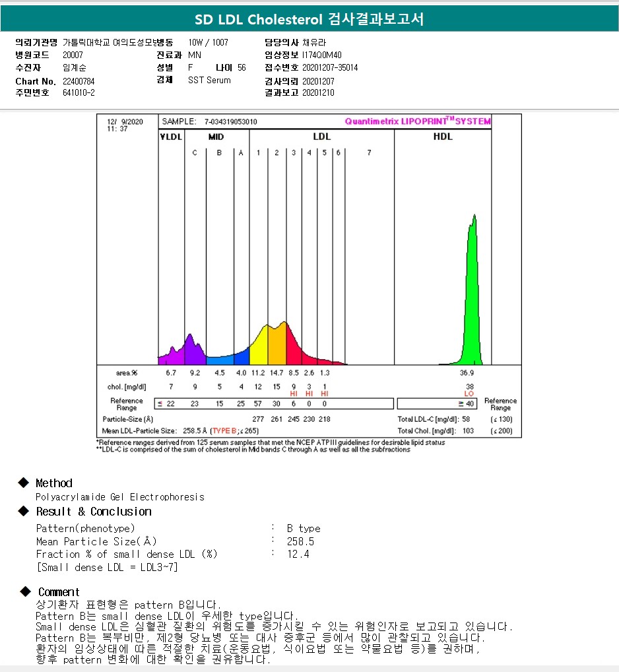This screenshot has height=672, width=619.
Task: Click the first comment line about pattern B
Action: pyautogui.click(x=129, y=605)
